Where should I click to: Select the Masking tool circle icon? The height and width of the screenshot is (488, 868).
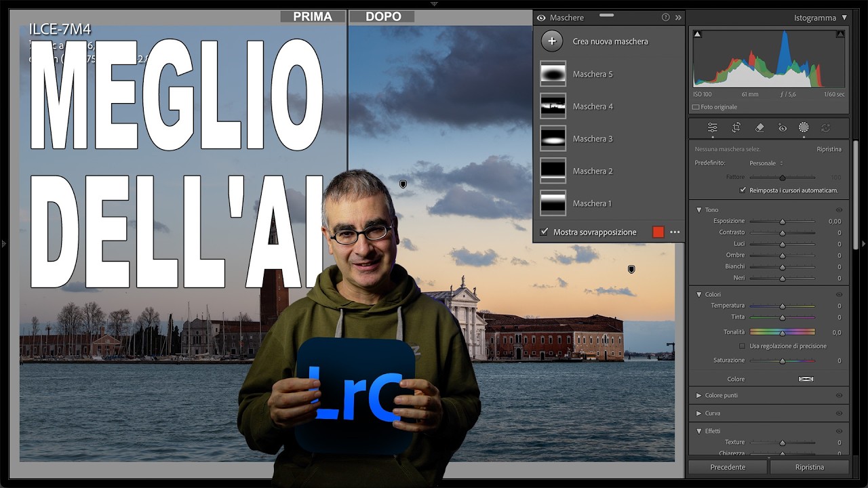coord(804,127)
